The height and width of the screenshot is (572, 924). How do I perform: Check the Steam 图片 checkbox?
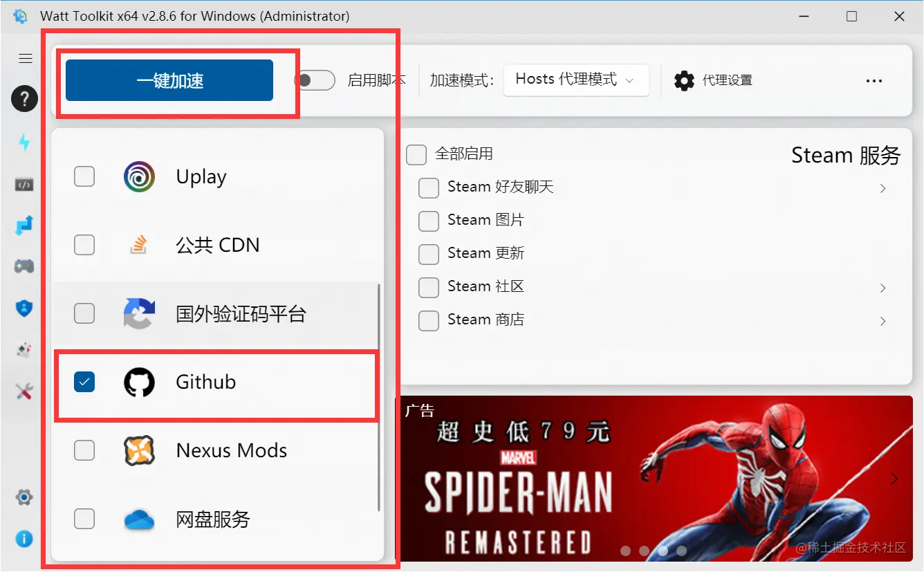(x=429, y=221)
